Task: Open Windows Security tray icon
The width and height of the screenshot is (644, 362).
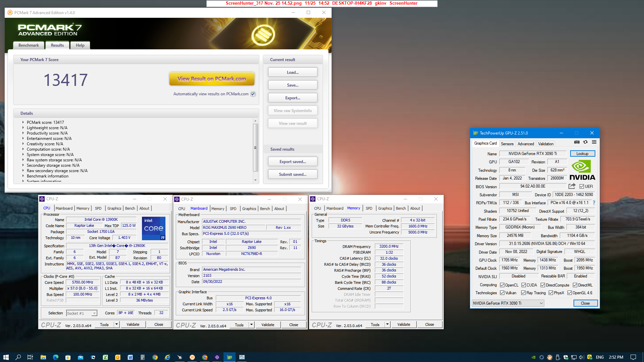Action: point(565,357)
